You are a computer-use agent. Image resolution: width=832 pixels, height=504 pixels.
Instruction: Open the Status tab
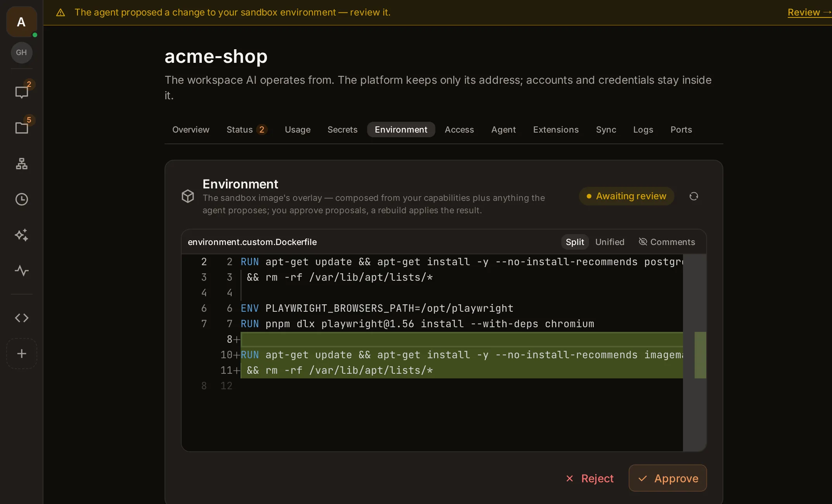click(x=247, y=129)
